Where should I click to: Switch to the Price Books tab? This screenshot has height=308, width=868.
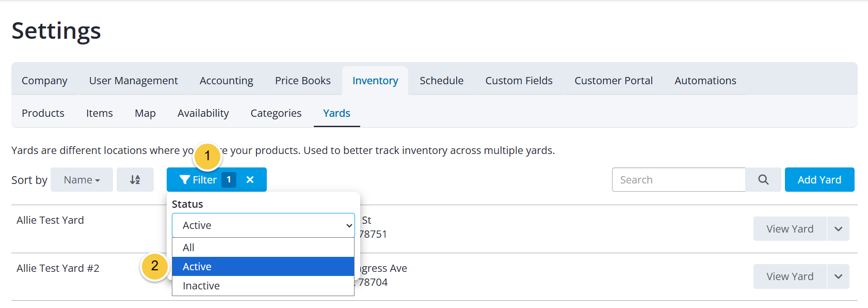(x=303, y=81)
